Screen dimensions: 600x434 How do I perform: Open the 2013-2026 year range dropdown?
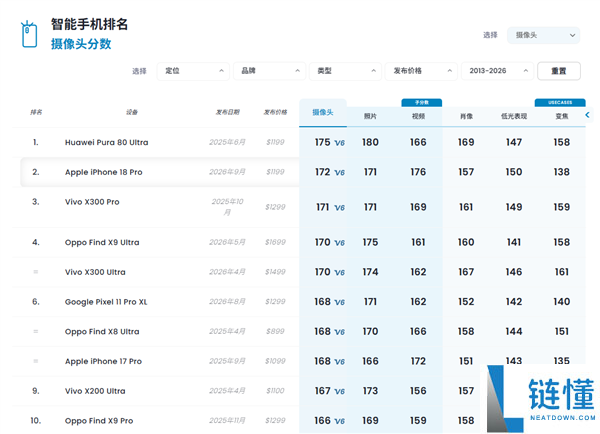click(497, 71)
